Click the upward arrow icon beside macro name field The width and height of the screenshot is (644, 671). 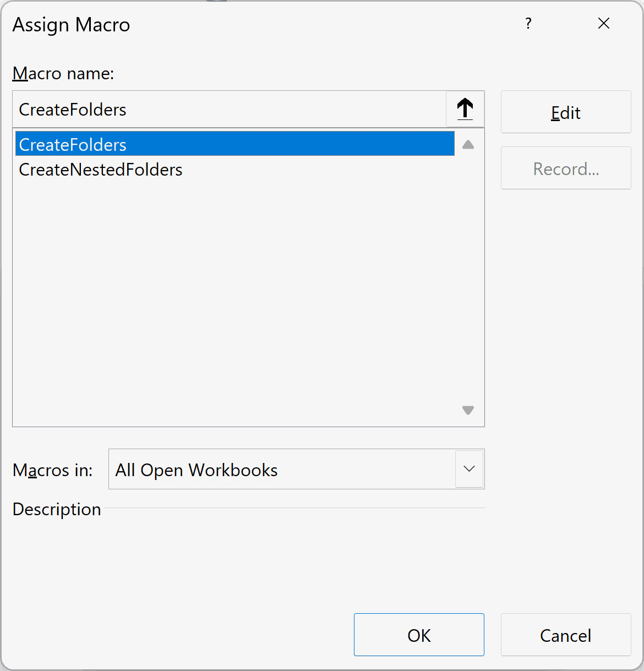coord(465,109)
